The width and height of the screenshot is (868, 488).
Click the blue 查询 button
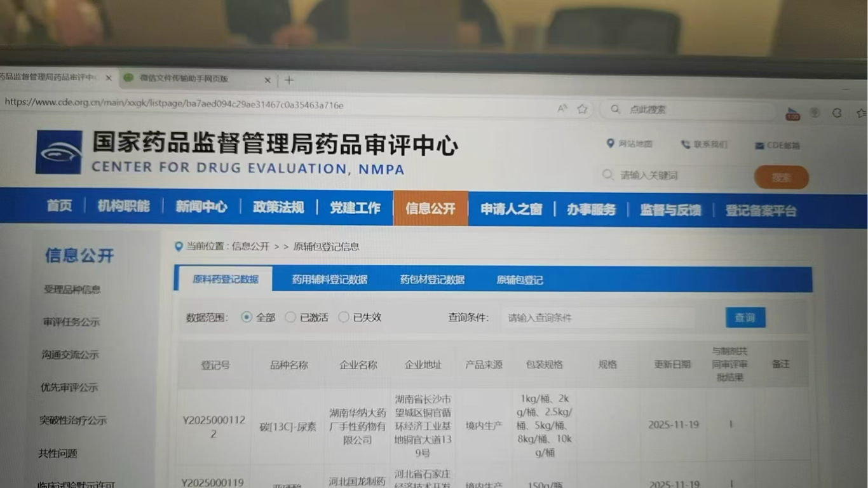(x=745, y=318)
